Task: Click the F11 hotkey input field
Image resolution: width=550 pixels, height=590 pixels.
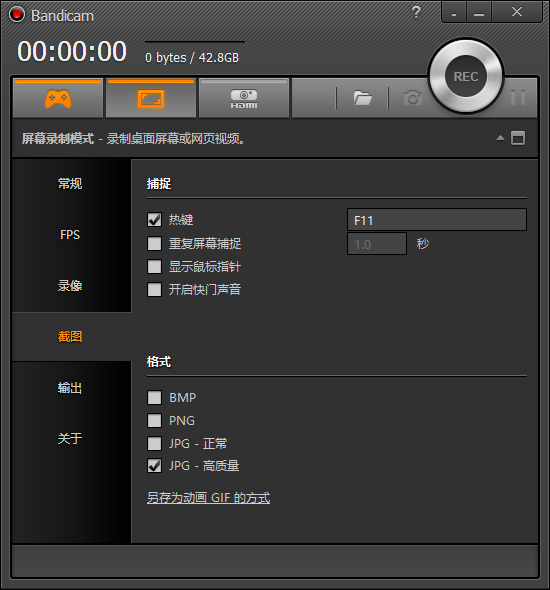Action: coord(436,220)
